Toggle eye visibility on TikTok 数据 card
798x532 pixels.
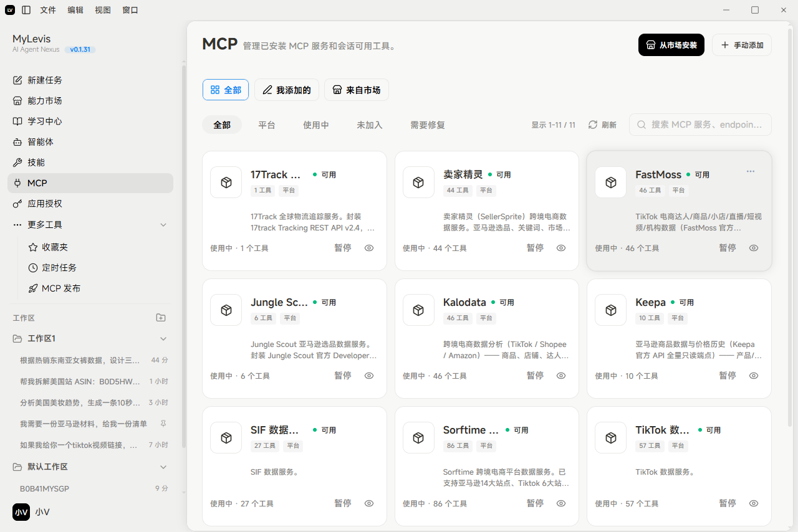[754, 503]
